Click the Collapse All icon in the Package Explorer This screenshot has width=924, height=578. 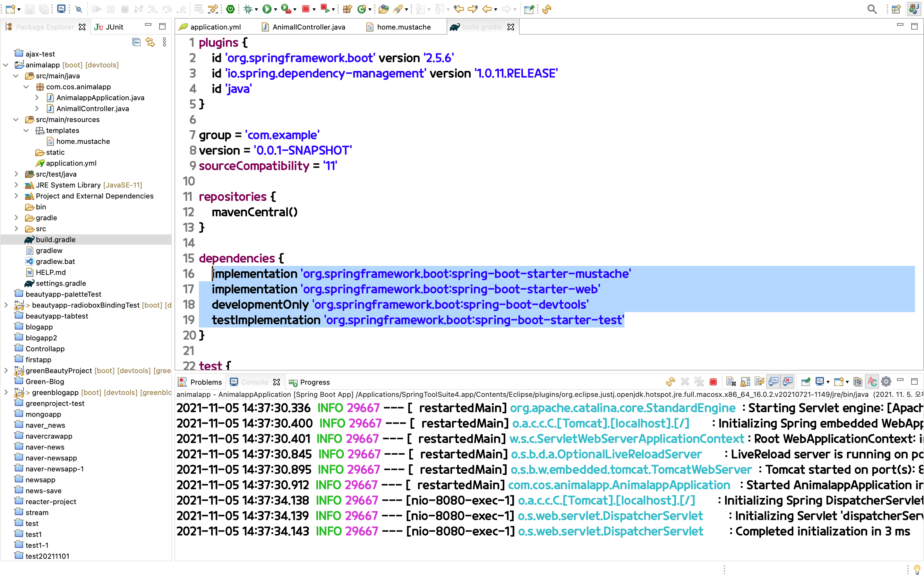click(x=136, y=42)
